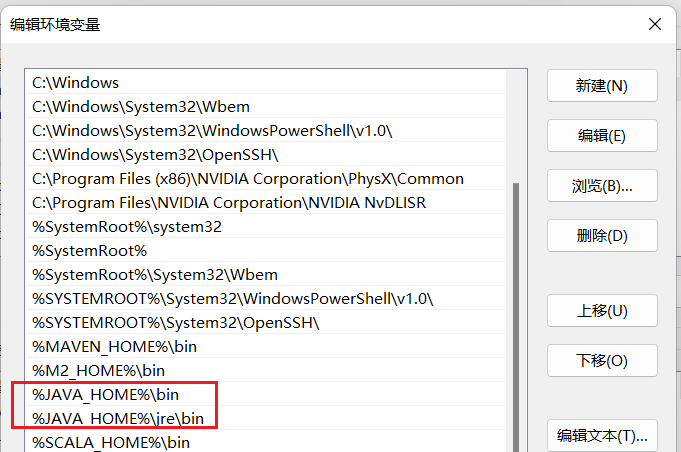This screenshot has width=681, height=452.
Task: Select the C:\Windows\System32\OpenSSH\ entry
Action: (265, 155)
